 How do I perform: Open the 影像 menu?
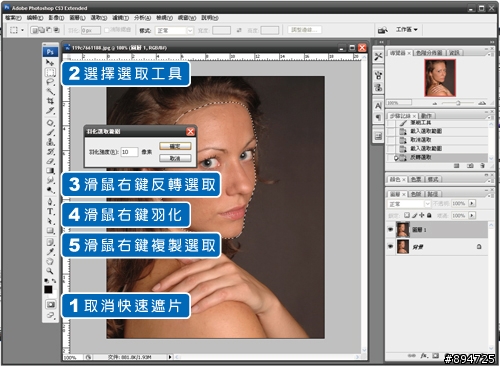point(56,18)
